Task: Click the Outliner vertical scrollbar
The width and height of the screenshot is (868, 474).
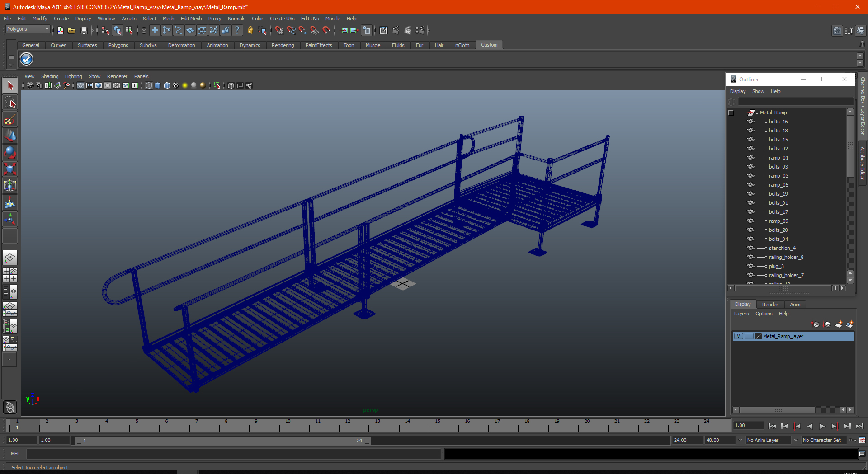Action: coord(850,145)
